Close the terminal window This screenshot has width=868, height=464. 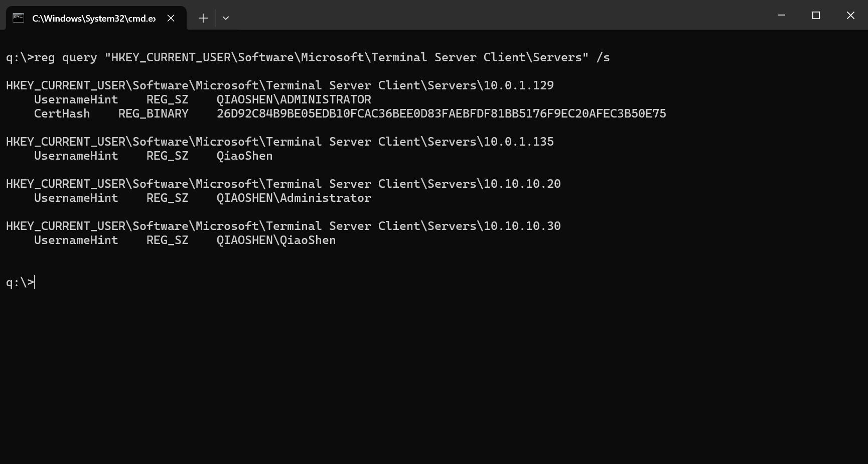850,16
